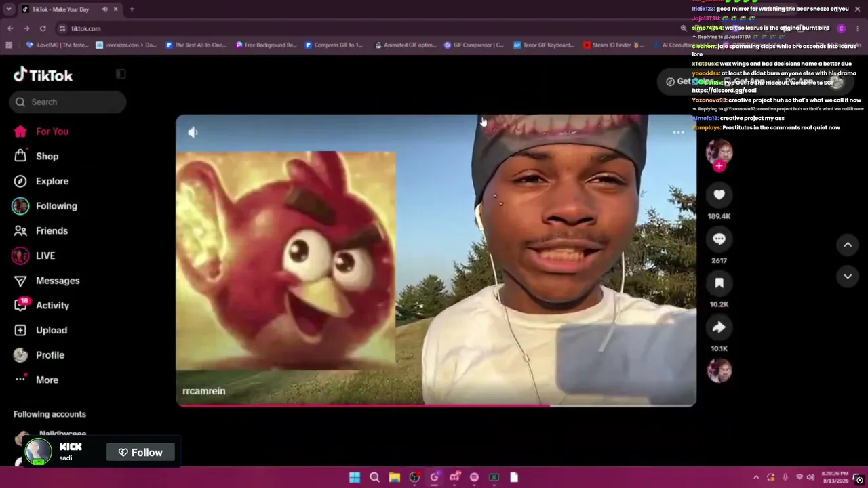
Task: Open the taskbar volume control
Action: click(x=810, y=477)
